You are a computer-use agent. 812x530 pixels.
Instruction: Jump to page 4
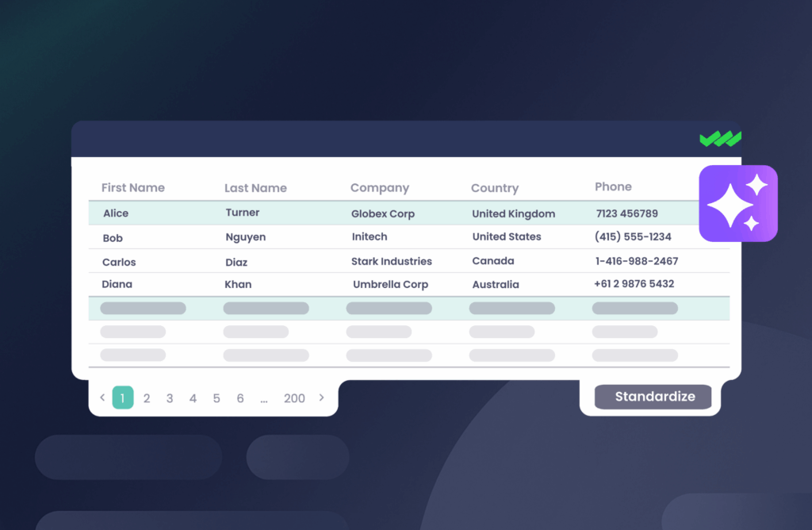click(x=193, y=397)
